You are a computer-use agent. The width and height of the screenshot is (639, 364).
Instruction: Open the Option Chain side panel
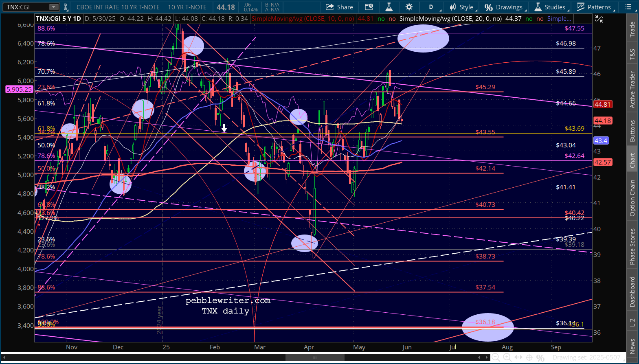coord(632,198)
